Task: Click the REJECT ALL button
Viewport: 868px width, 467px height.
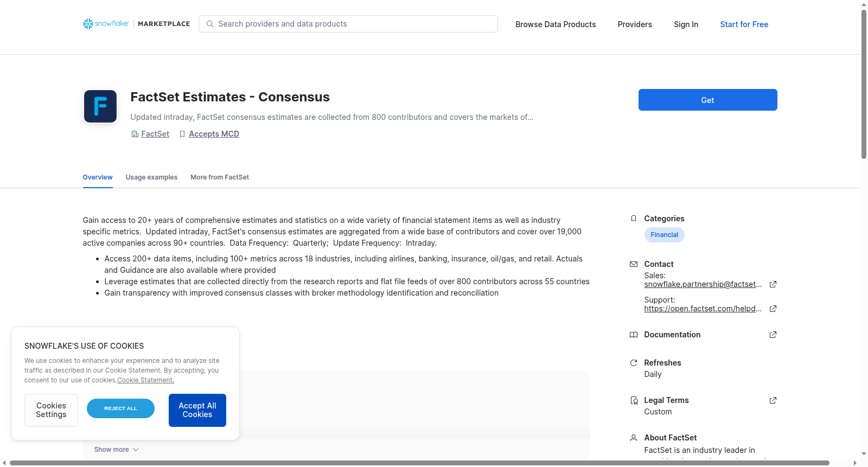Action: click(120, 408)
